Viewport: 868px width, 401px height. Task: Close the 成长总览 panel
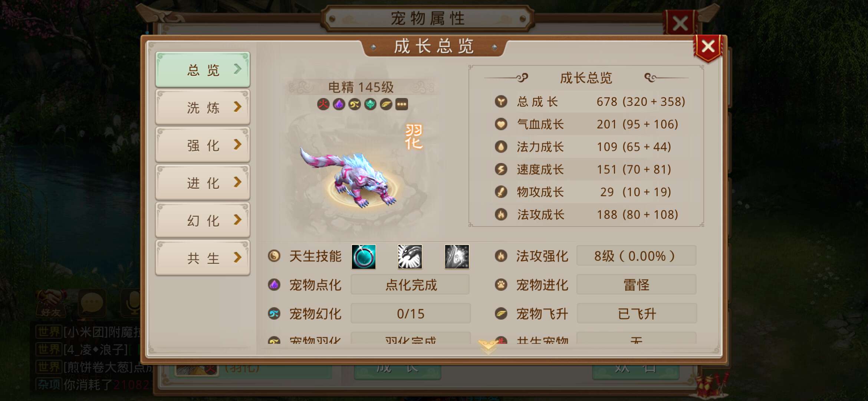[708, 47]
